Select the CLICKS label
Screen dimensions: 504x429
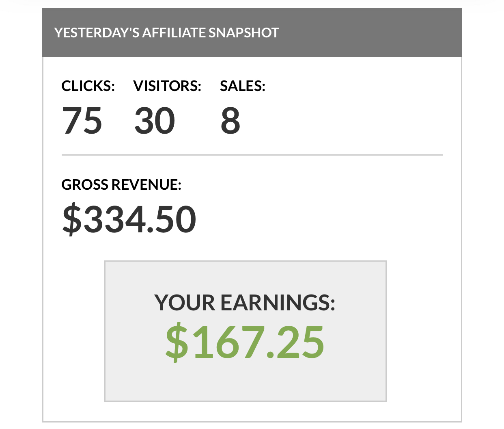pyautogui.click(x=88, y=86)
